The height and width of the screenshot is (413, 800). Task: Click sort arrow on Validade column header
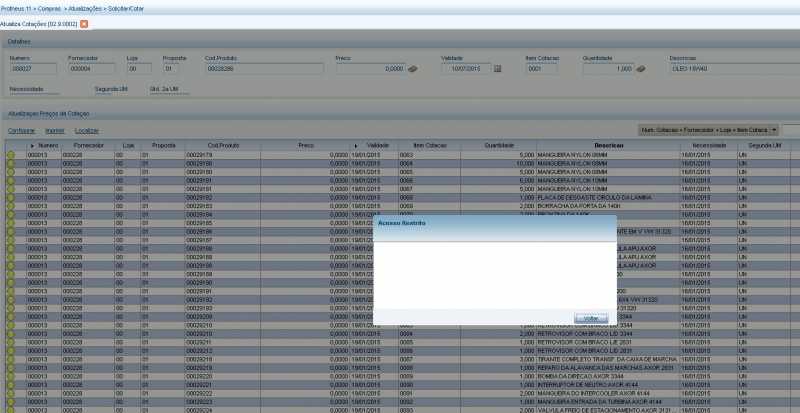356,146
